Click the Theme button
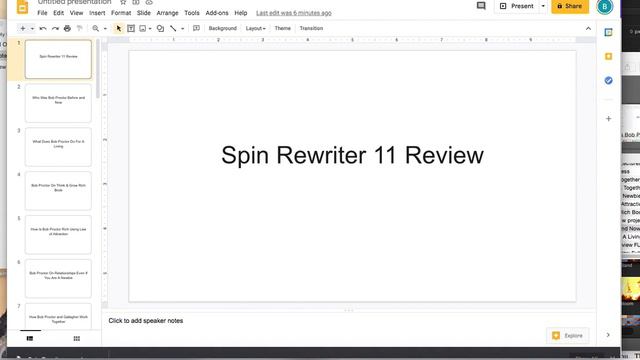The image size is (640, 360). click(282, 29)
